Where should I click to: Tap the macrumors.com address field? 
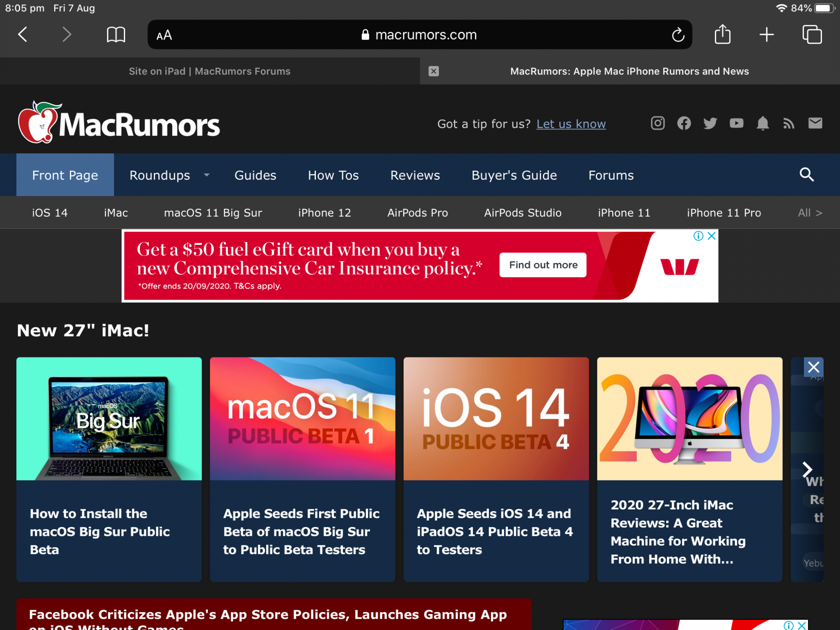pyautogui.click(x=420, y=34)
